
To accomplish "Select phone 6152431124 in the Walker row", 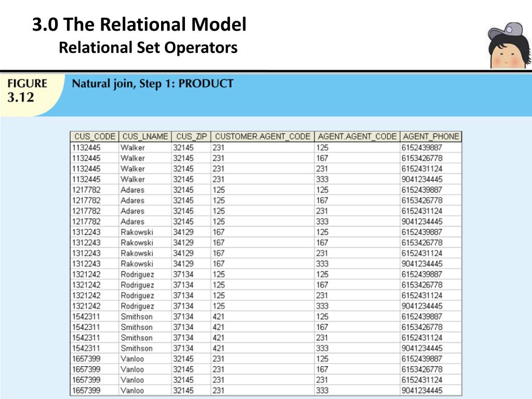I will click(422, 169).
